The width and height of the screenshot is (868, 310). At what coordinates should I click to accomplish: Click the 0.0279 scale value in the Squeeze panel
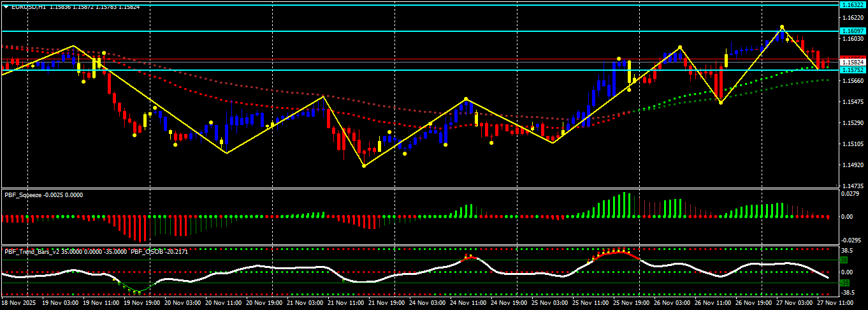[x=849, y=194]
